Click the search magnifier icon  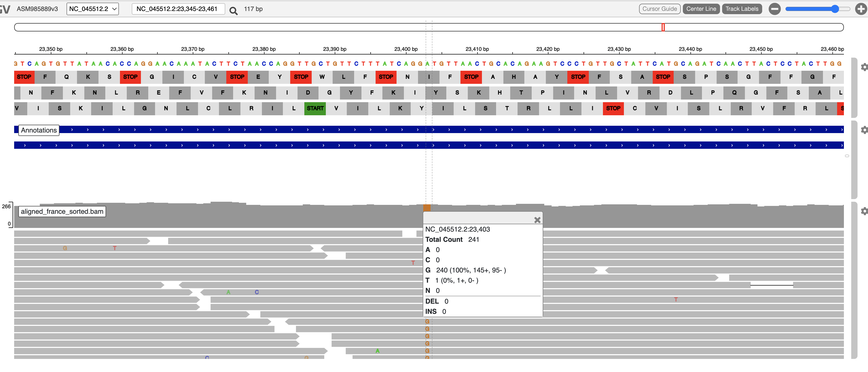pos(233,10)
